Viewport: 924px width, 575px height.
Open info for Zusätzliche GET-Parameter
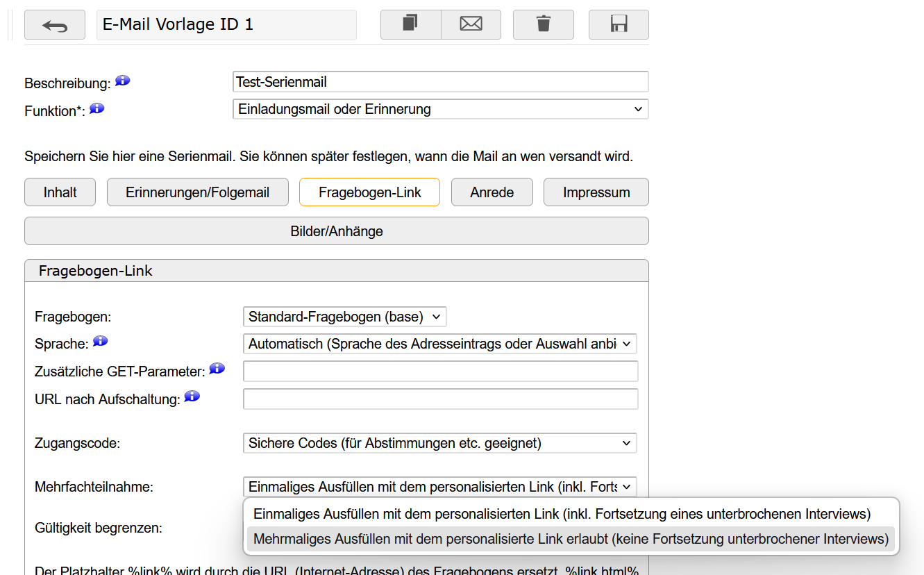point(217,368)
